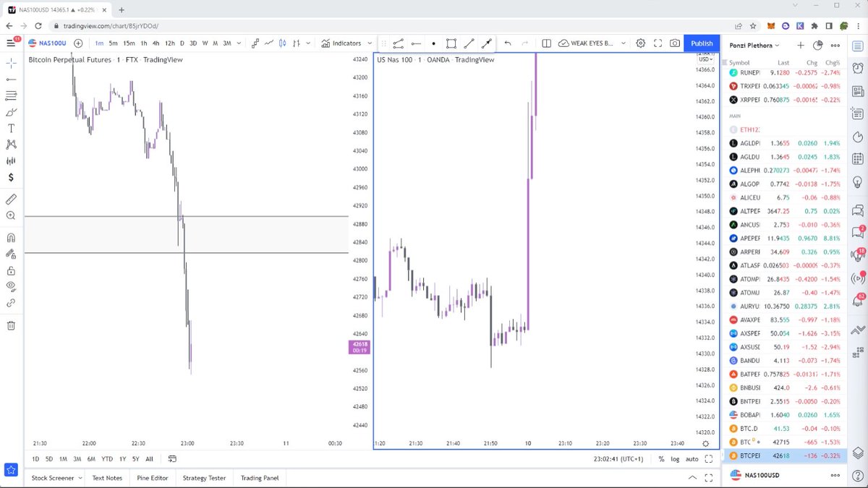Open the Trading Panel tab
This screenshot has height=488, width=868.
point(260,478)
